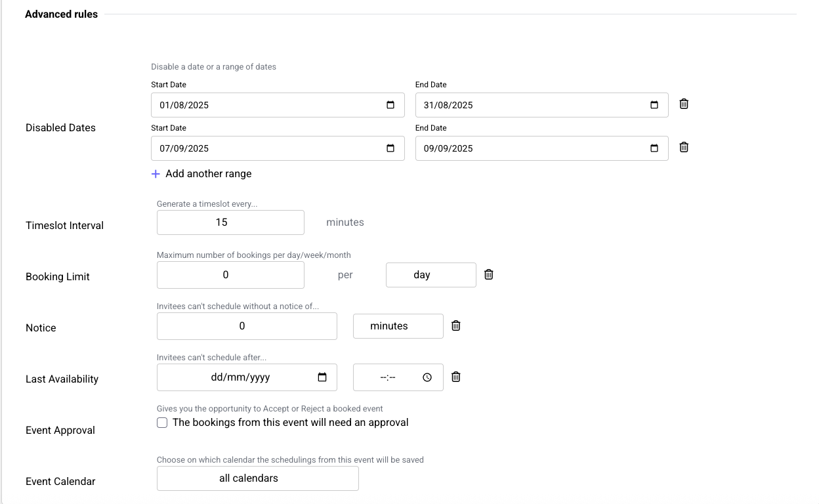This screenshot has width=819, height=504.
Task: Open calendar picker for 31/08/2025 end date
Action: coord(654,105)
